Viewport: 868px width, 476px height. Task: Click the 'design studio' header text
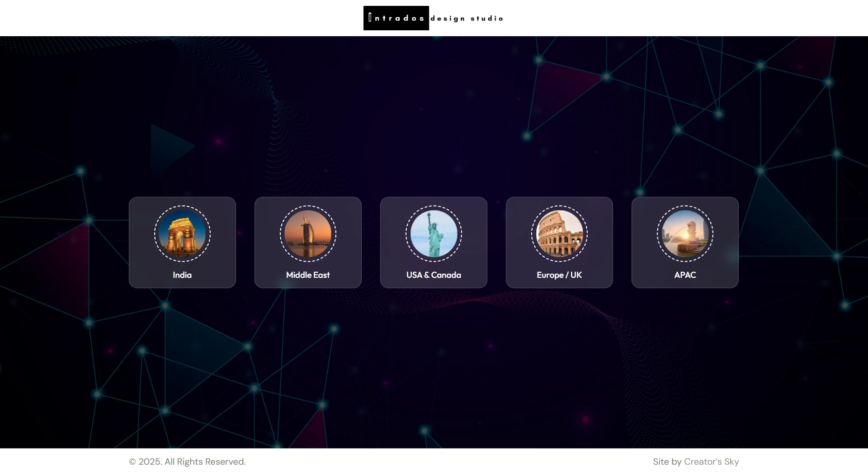(467, 19)
